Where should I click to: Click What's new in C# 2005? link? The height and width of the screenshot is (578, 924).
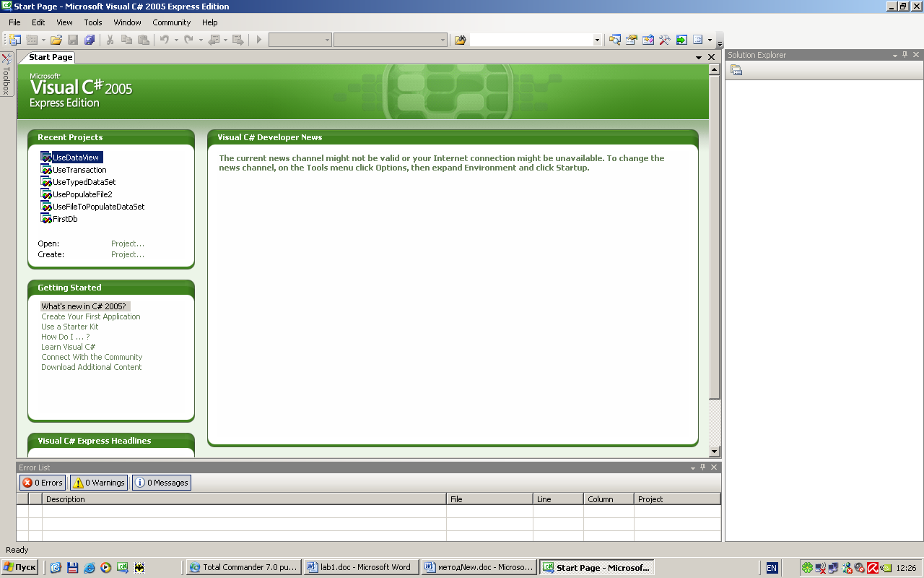(x=84, y=306)
